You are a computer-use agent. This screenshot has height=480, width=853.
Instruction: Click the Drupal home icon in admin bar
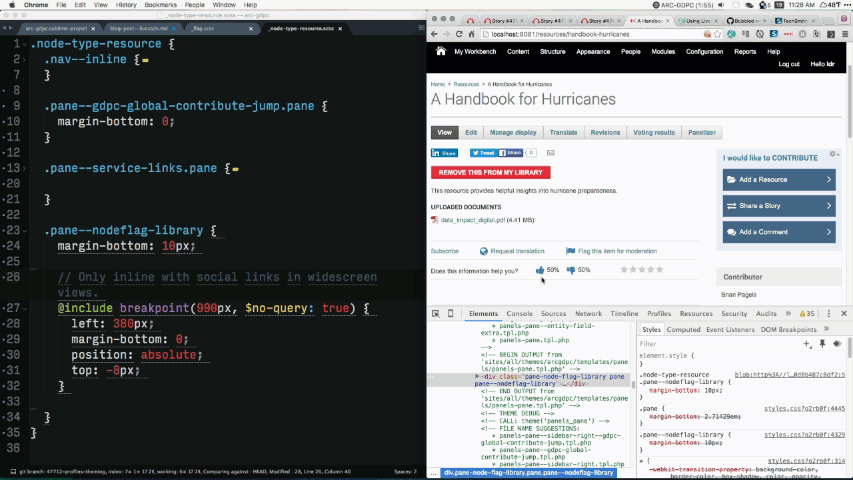tap(440, 51)
